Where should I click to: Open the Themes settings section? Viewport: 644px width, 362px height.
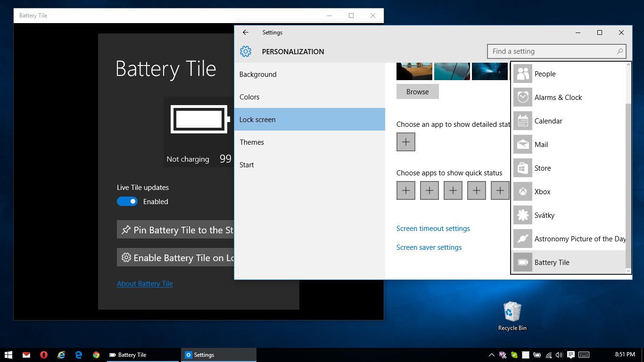coord(252,142)
